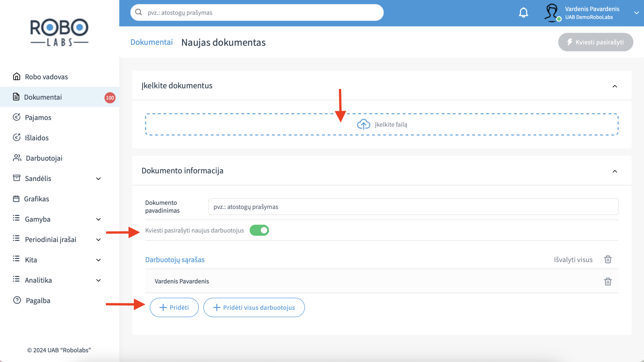Expand Periodiniai įrašai submenu chevron

coord(99,240)
